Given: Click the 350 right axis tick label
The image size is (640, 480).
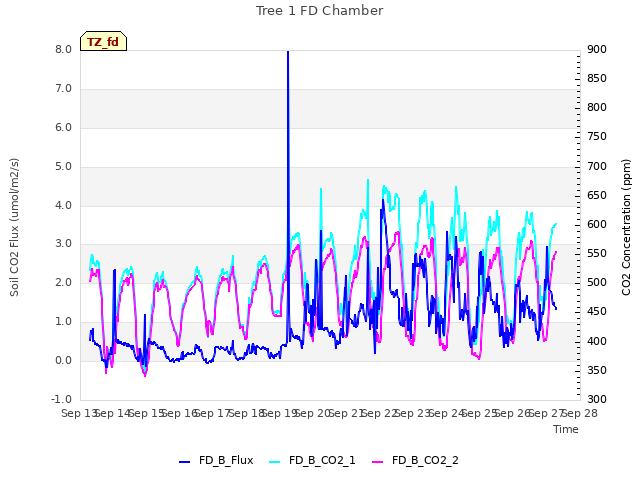Looking at the screenshot, I should coord(597,370).
